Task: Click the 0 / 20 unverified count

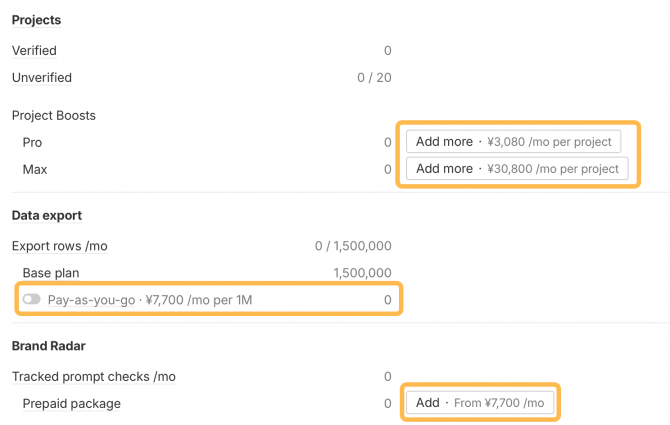Action: click(374, 77)
